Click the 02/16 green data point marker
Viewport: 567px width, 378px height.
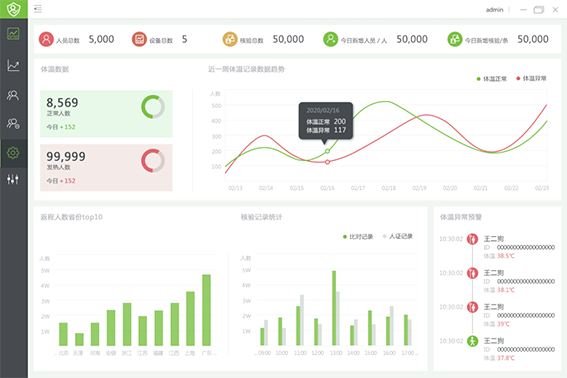tap(327, 151)
